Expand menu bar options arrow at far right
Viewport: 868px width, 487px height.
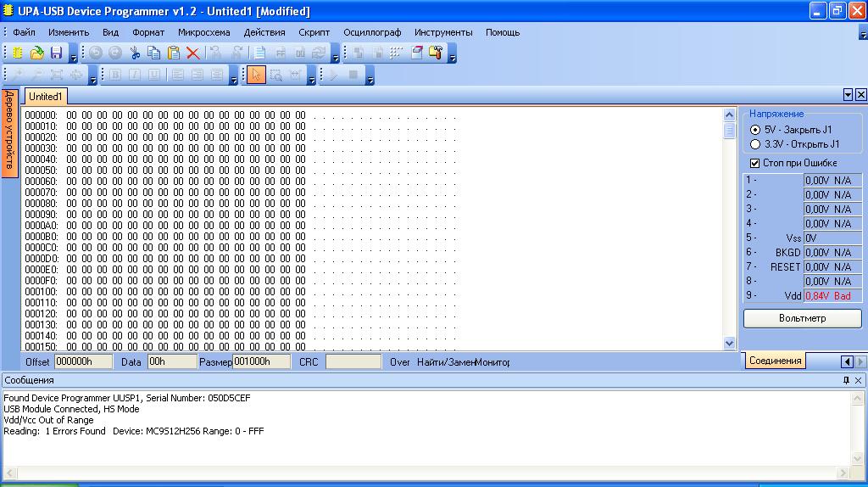point(863,34)
